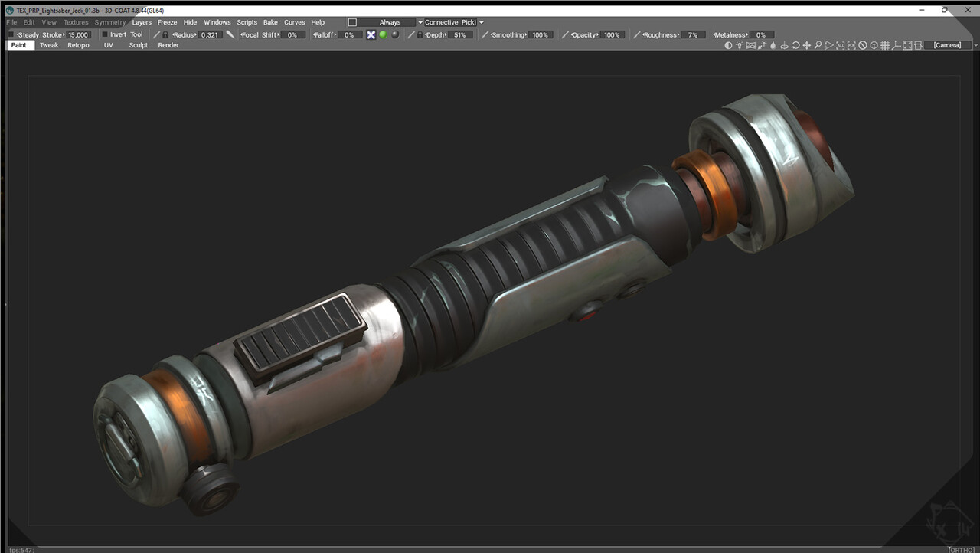The width and height of the screenshot is (980, 553).
Task: Open the Bake menu
Action: [x=270, y=22]
